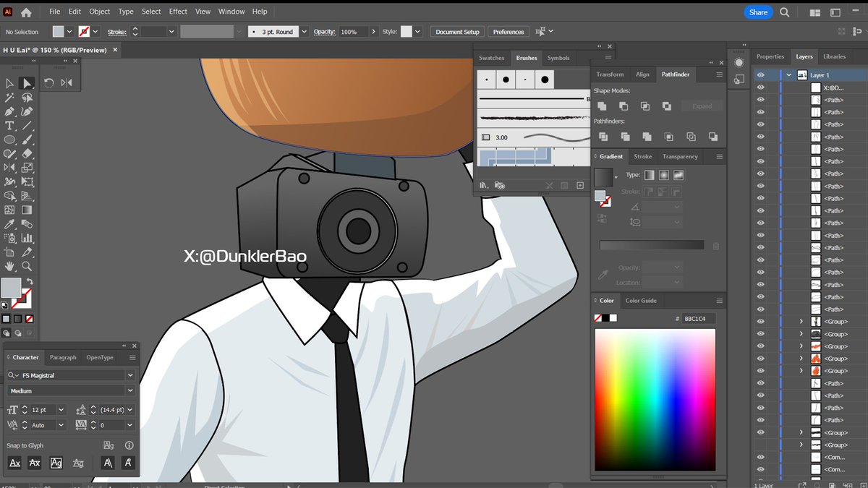Select the Column Graph tool
This screenshot has width=868, height=488.
(x=27, y=238)
